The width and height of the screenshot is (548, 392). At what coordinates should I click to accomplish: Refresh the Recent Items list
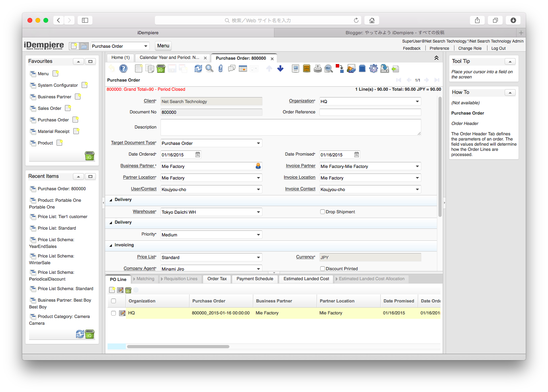point(80,334)
